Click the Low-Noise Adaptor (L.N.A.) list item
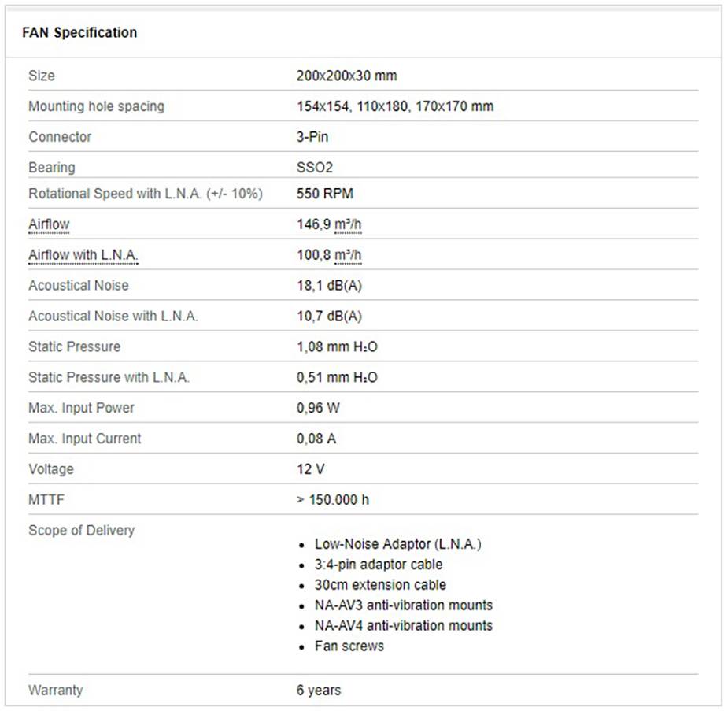 pos(397,544)
